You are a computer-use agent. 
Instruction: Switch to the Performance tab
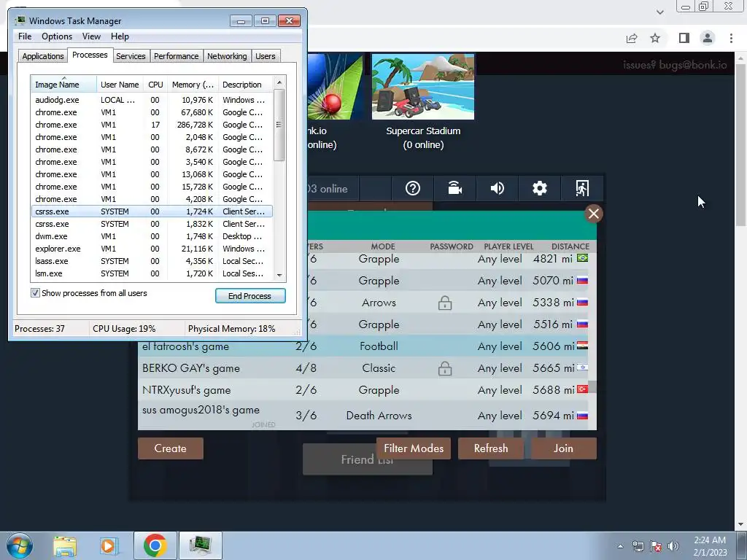177,56
